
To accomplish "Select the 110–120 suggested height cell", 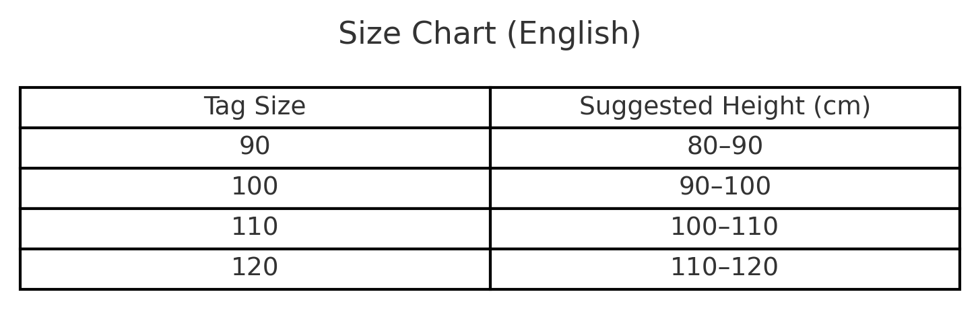I will [725, 268].
